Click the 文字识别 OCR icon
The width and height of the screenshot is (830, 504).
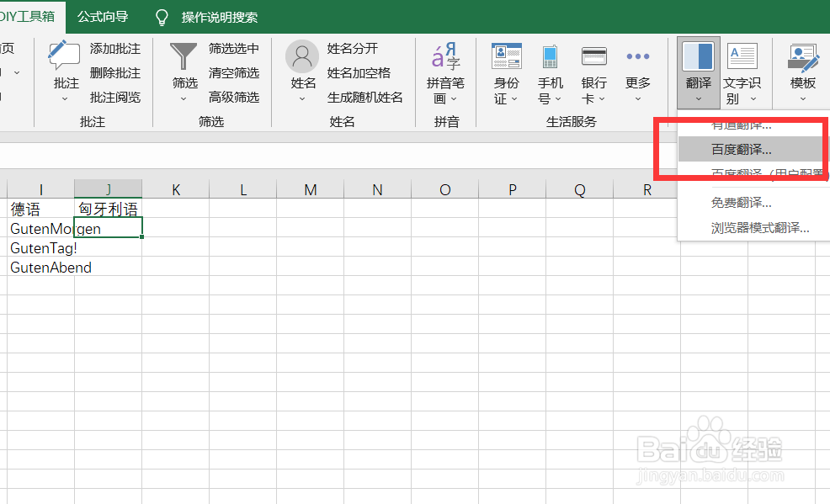(x=742, y=56)
